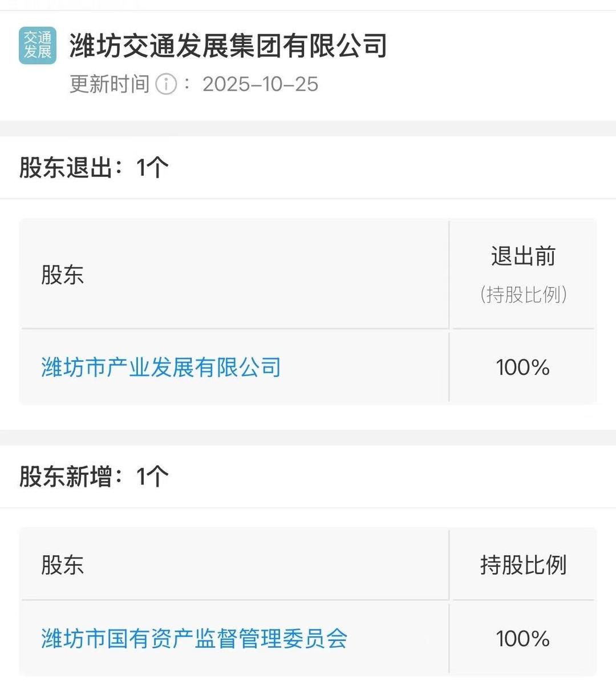Screen dimensions: 616x698
Task: Click the 更新时间 label
Action: [110, 84]
